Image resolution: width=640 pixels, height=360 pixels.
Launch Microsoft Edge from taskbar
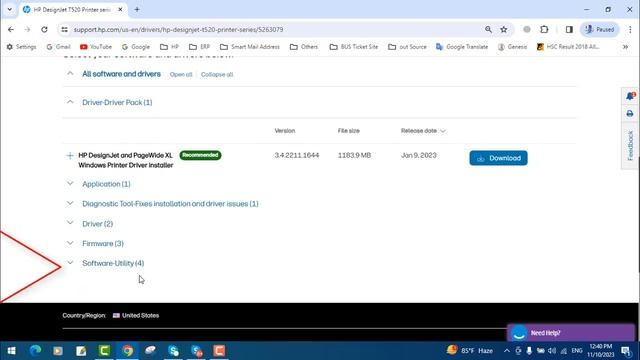pos(35,351)
